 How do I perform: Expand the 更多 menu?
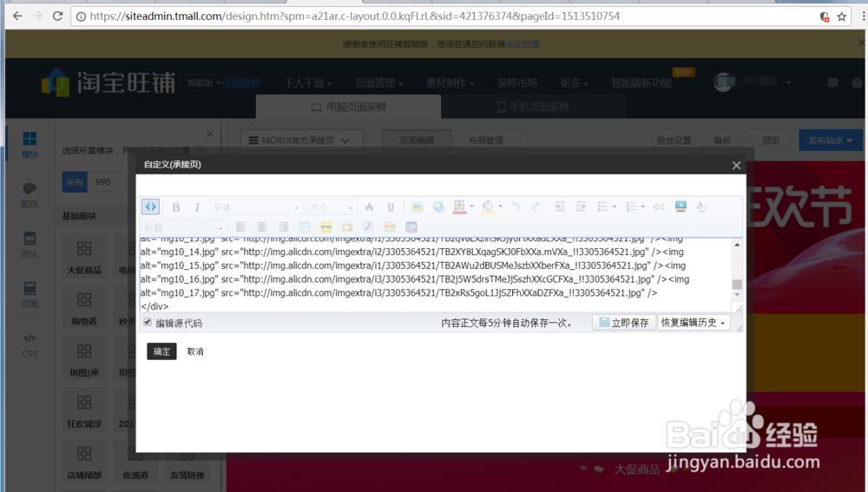574,83
